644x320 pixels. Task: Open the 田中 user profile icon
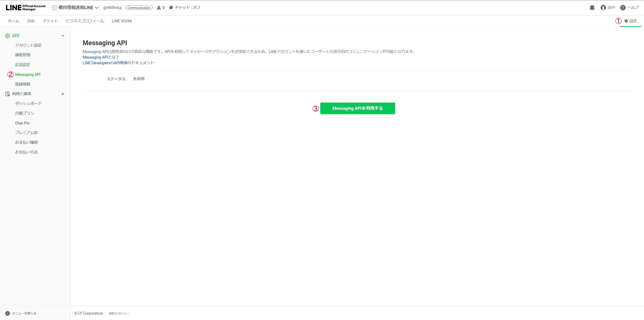click(603, 8)
